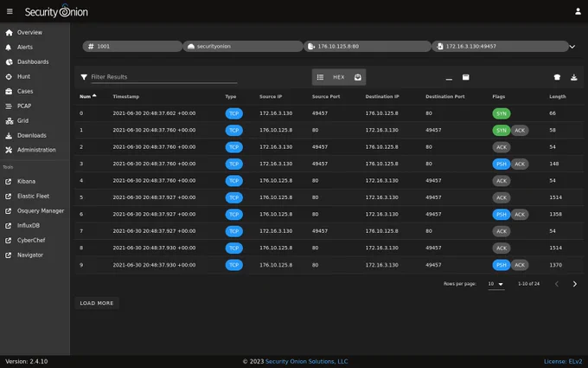Toggle the unwrap payload view button
588x368 pixels.
point(358,77)
